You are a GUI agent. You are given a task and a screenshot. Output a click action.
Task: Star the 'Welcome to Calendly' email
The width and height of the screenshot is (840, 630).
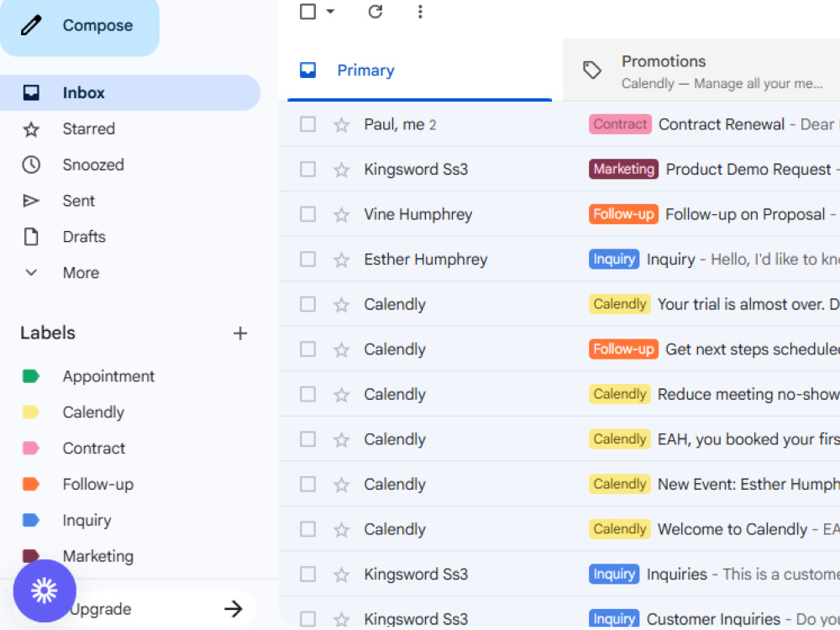[x=341, y=530]
